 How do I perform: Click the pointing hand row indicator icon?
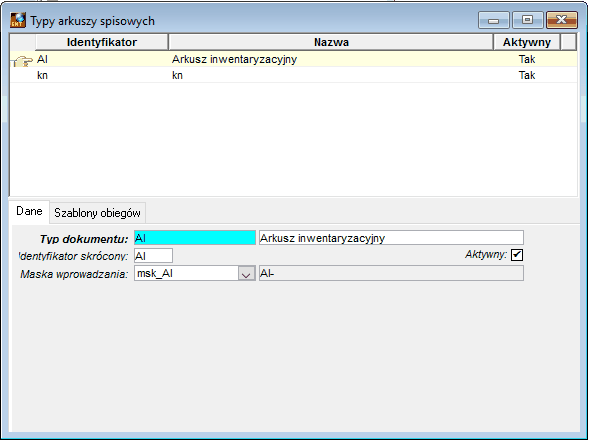point(22,60)
